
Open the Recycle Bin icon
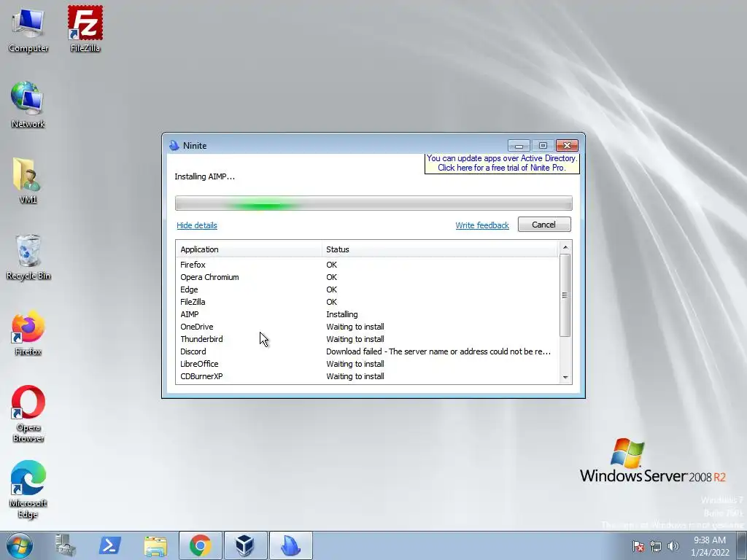point(28,257)
